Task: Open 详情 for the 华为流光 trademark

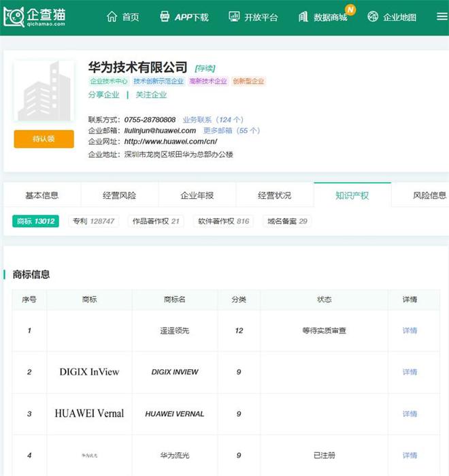Action: tap(410, 455)
